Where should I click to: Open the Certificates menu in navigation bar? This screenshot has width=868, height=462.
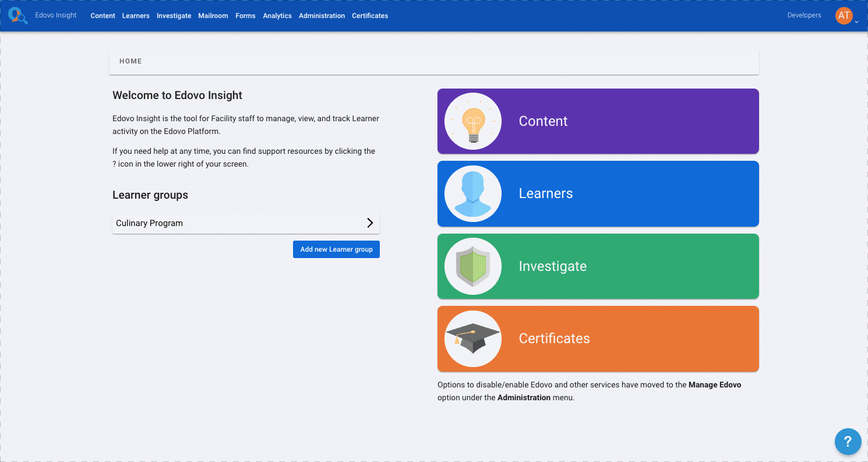click(370, 16)
